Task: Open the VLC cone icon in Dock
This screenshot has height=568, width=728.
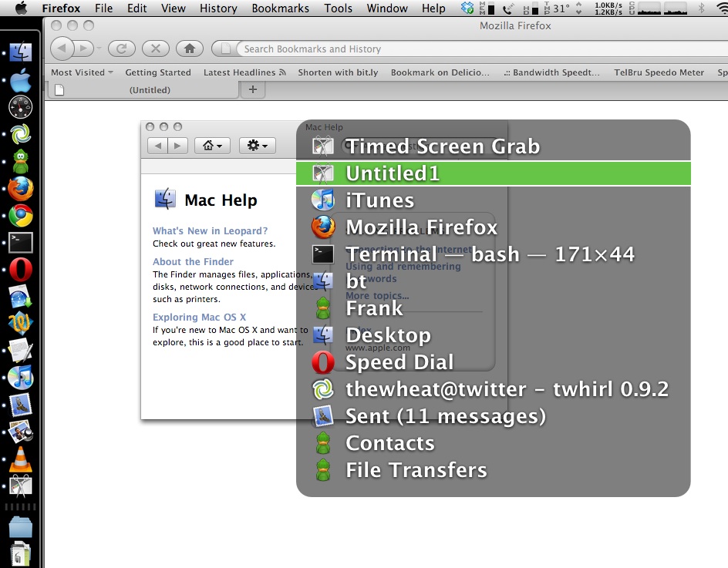Action: point(20,459)
